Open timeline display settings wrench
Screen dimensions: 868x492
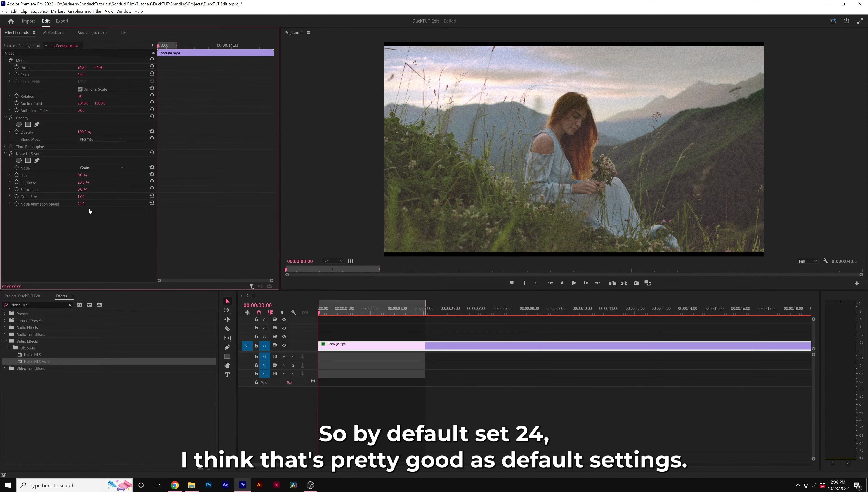pyautogui.click(x=293, y=312)
